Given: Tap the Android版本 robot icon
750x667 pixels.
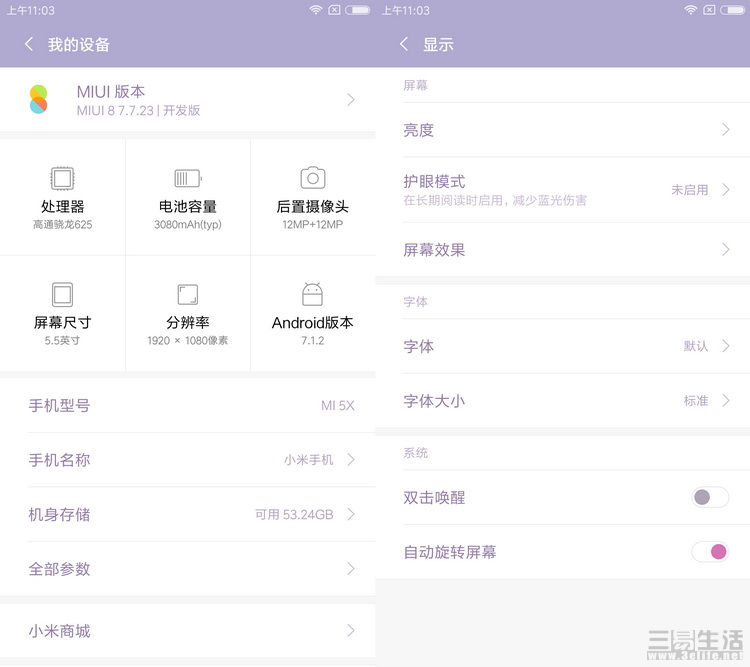Looking at the screenshot, I should 313,294.
